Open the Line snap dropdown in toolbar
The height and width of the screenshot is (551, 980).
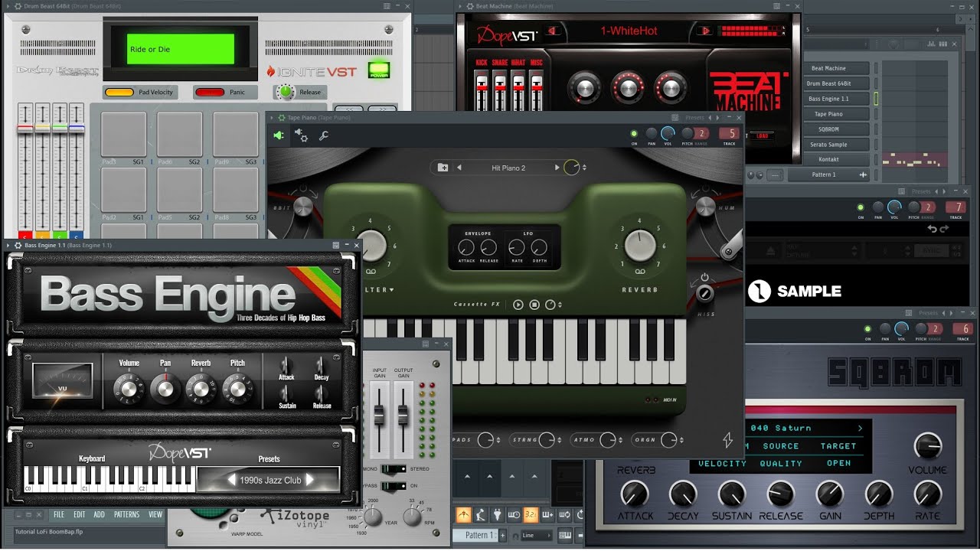[x=537, y=535]
